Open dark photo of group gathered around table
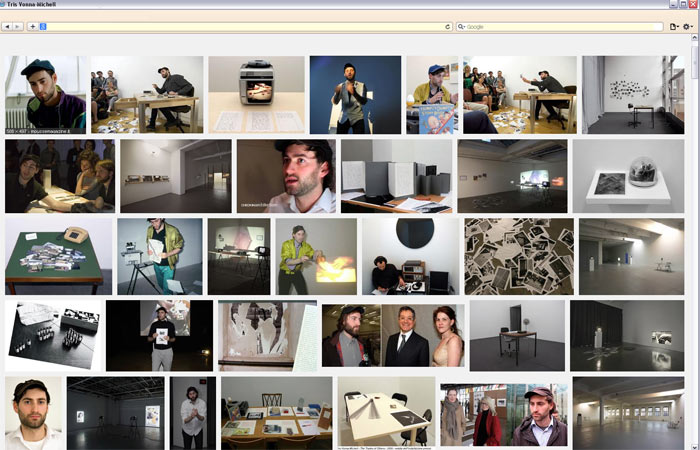This screenshot has width=700, height=450. [60, 176]
